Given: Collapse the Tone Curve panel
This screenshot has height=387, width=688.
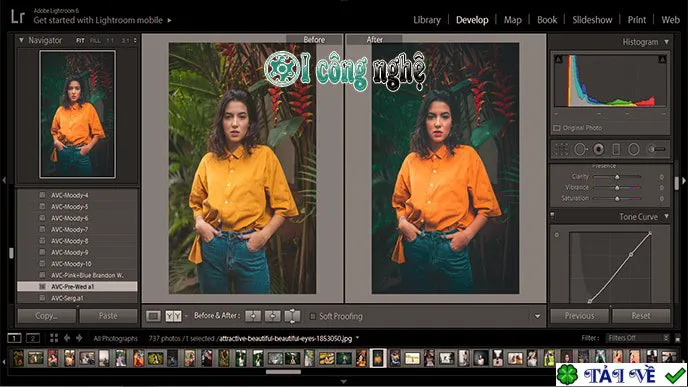Looking at the screenshot, I should tap(666, 216).
